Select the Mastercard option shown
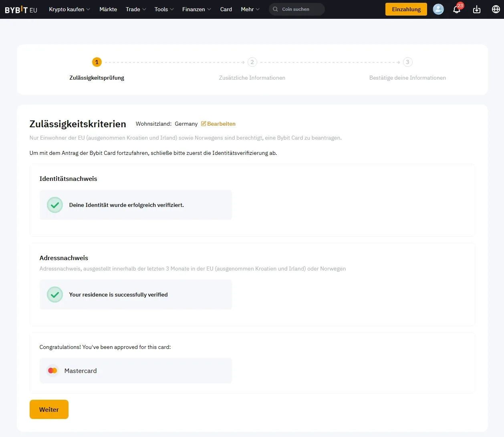 pos(135,371)
